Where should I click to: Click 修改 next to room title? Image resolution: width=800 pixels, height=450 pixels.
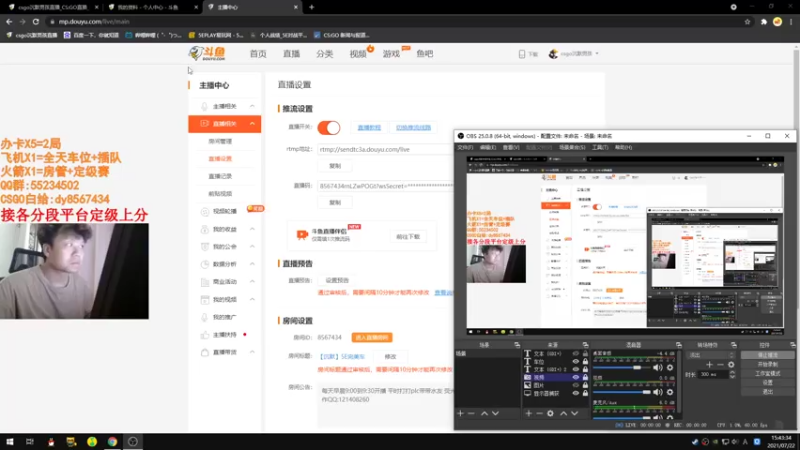[x=390, y=357]
